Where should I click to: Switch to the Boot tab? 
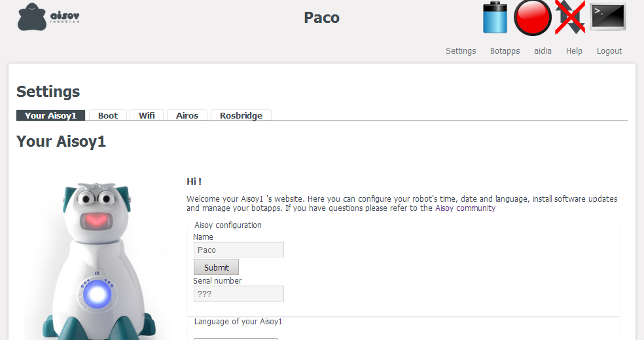(x=107, y=115)
